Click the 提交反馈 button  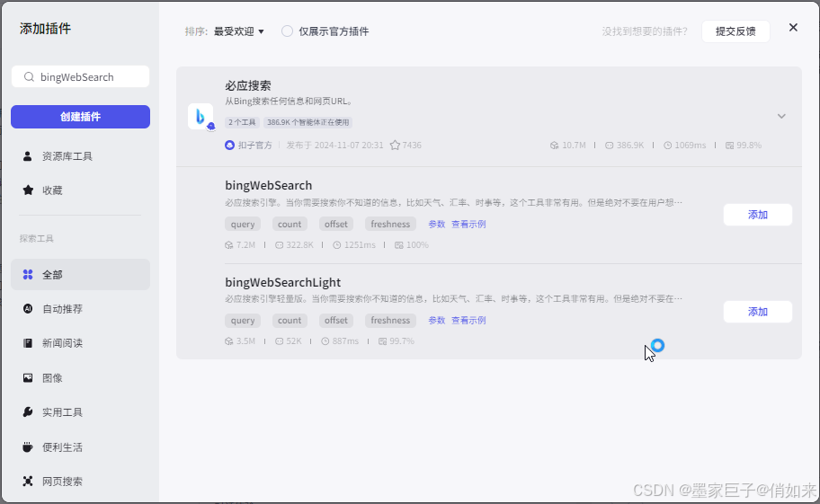(735, 31)
